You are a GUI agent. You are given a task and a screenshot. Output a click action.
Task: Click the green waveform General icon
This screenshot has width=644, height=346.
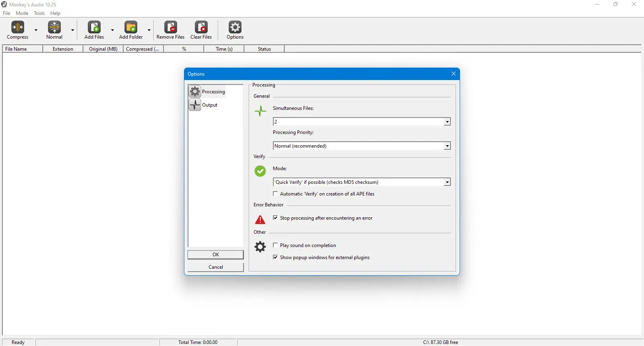click(260, 111)
